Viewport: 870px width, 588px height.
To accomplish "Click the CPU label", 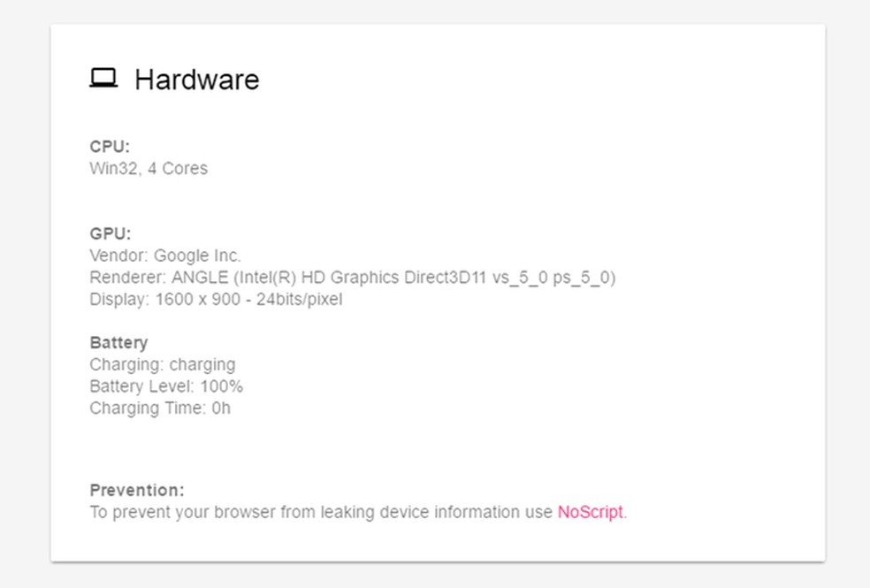I will [110, 147].
